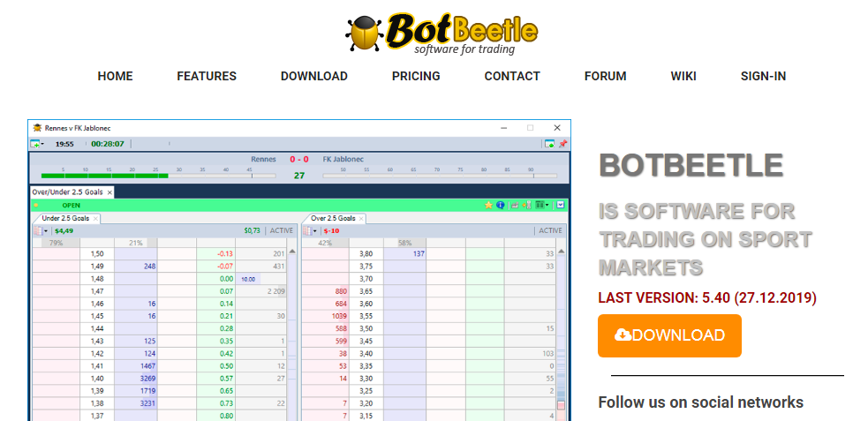
Task: Click the $0,73 value in Under ladder
Action: pos(252,230)
